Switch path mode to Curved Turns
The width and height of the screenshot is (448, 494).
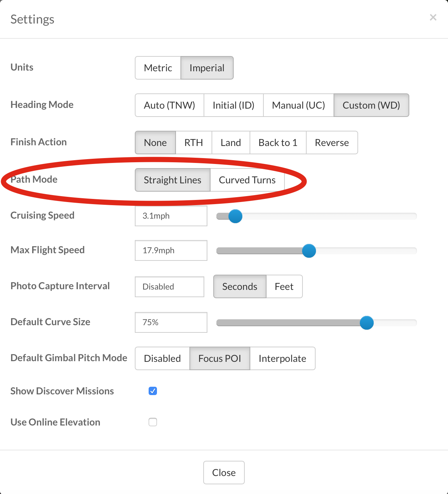point(247,180)
